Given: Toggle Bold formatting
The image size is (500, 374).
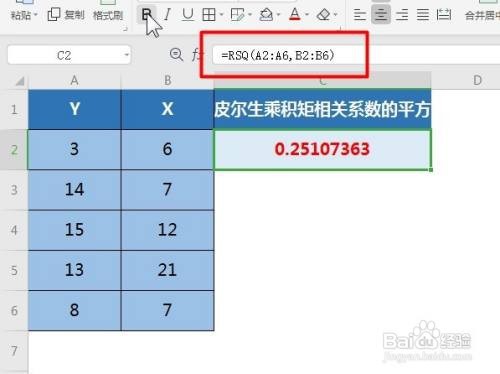Looking at the screenshot, I should point(146,15).
